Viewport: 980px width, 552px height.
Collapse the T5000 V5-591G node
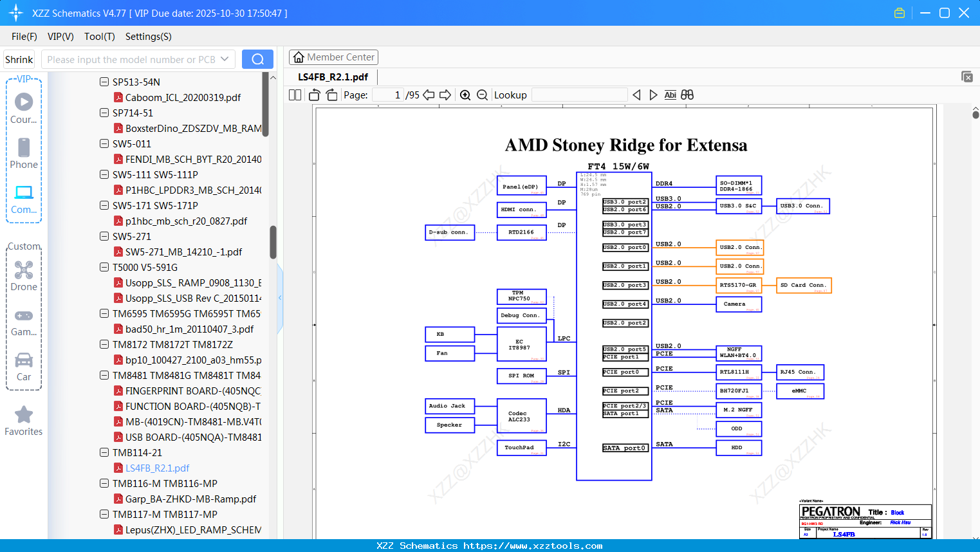point(104,267)
